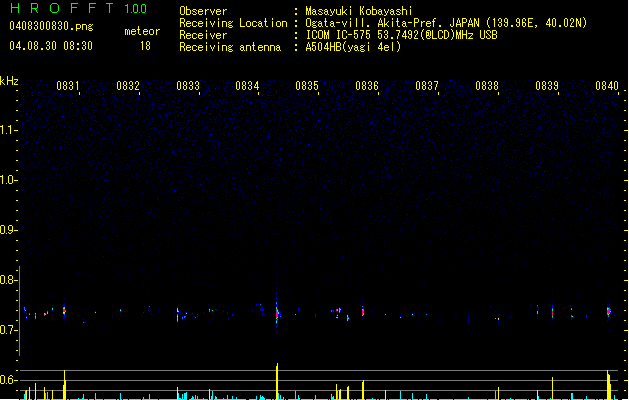Viewport: 629px width, 400px height.
Task: Click the 0836 time marker
Action: point(367,85)
